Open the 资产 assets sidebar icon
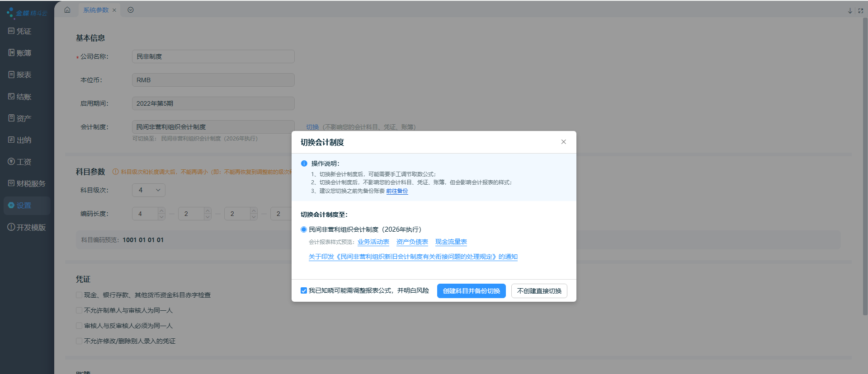 12,118
